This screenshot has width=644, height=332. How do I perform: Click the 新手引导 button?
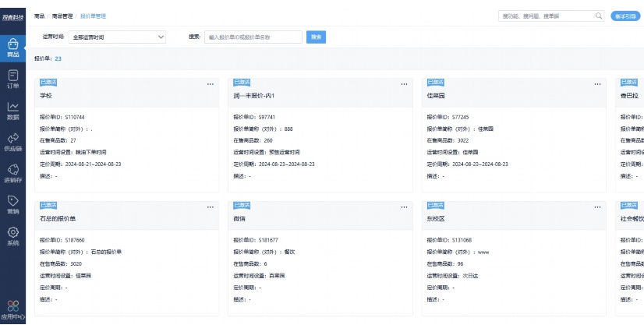point(625,16)
